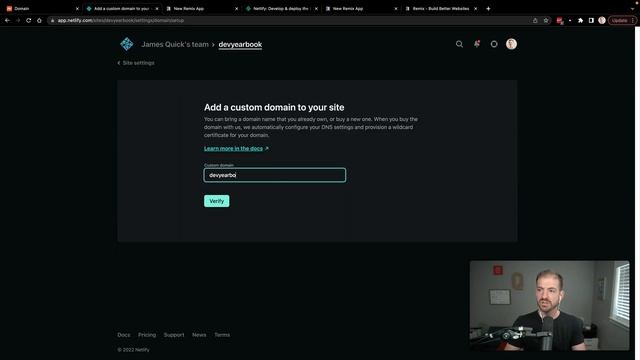Open the Support footer link
This screenshot has height=360, width=640.
[174, 335]
